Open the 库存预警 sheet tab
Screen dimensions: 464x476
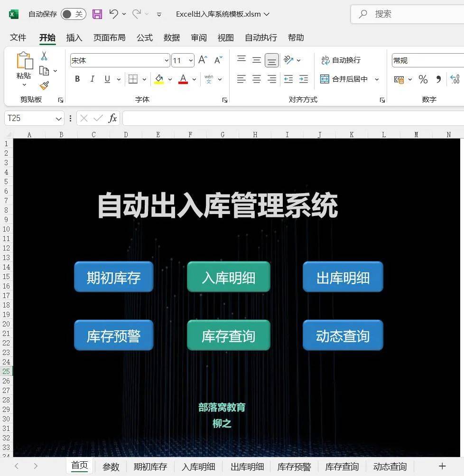click(x=294, y=467)
